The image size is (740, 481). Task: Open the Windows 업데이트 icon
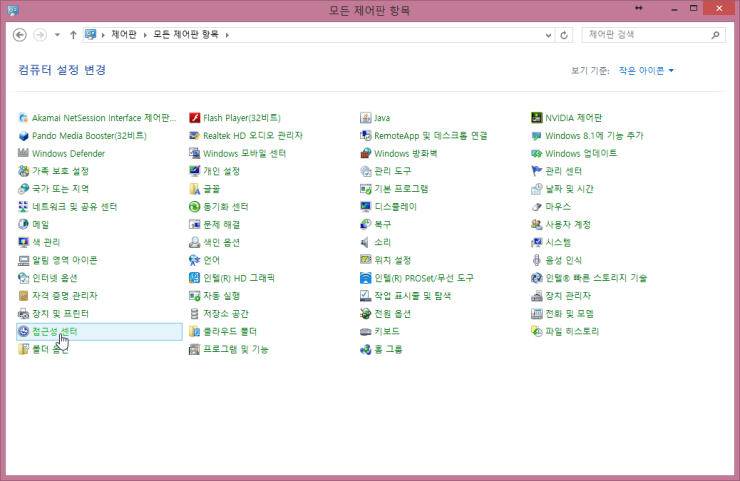536,153
